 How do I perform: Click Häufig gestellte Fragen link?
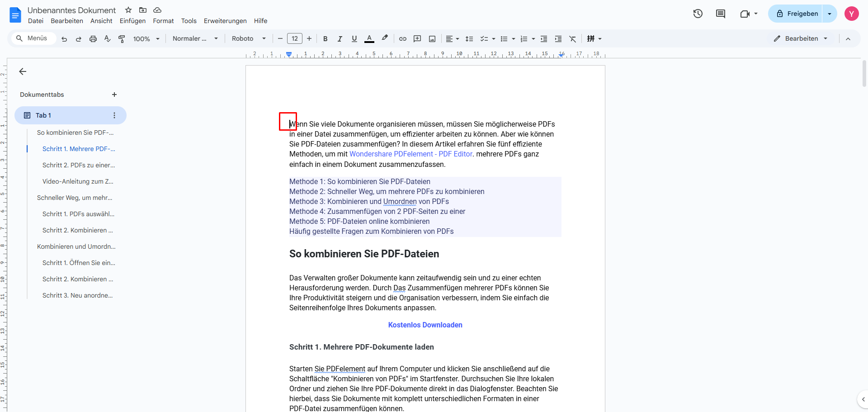click(x=372, y=232)
